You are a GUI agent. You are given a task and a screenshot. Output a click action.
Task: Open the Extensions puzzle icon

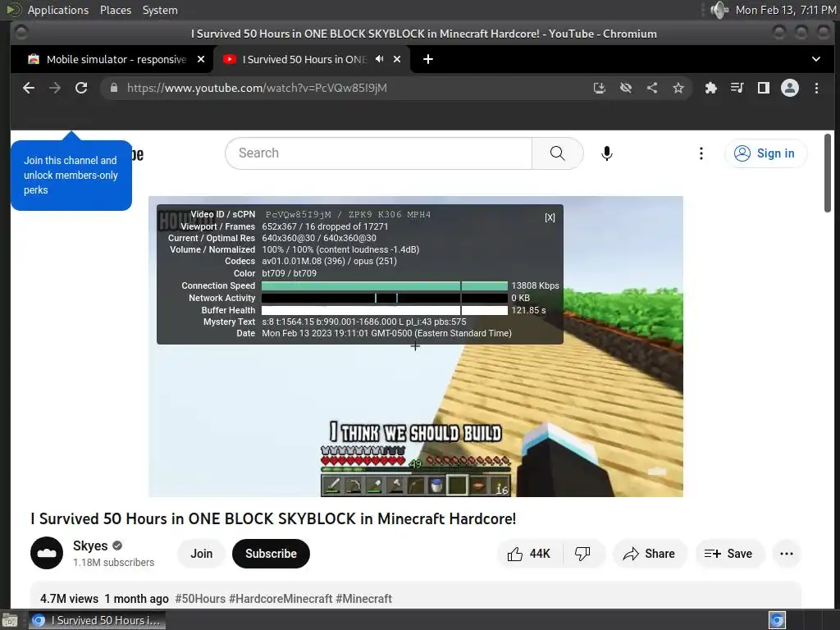(x=711, y=88)
